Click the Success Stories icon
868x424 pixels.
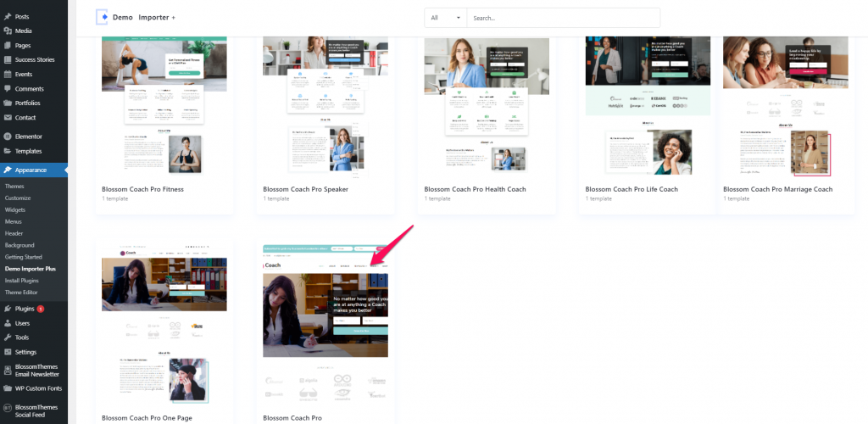8,59
